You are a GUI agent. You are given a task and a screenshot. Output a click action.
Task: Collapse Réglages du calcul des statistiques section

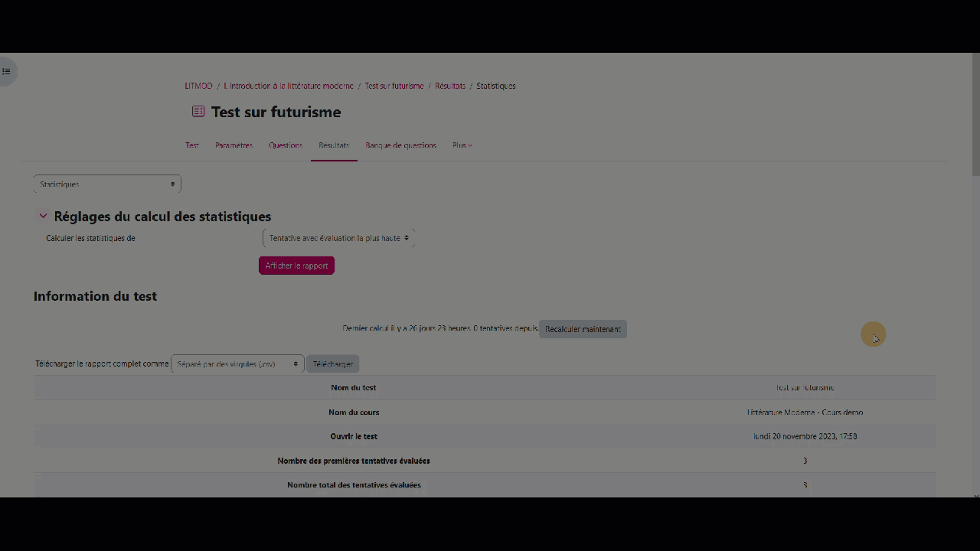click(43, 217)
